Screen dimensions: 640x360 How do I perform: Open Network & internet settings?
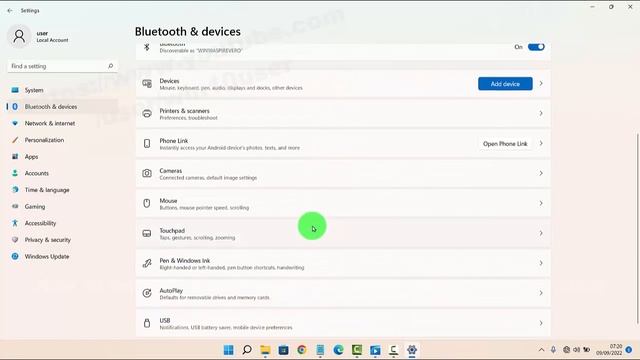[x=61, y=123]
